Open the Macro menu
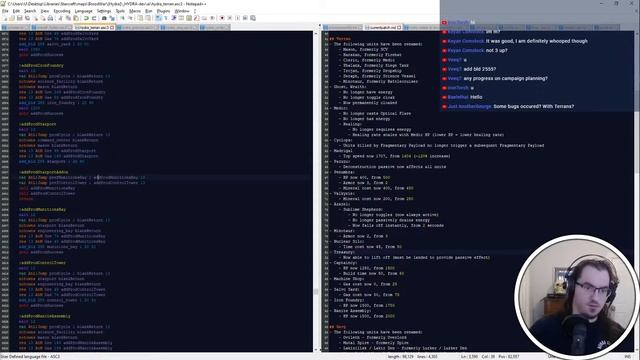Image resolution: width=640 pixels, height=360 pixels. pyautogui.click(x=135, y=11)
